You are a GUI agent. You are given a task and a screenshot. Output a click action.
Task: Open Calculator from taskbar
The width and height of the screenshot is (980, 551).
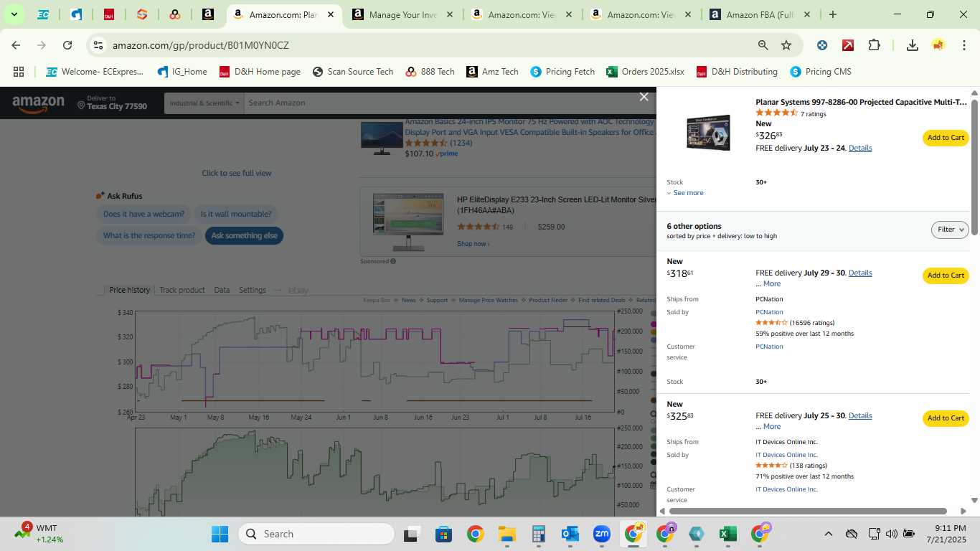538,534
